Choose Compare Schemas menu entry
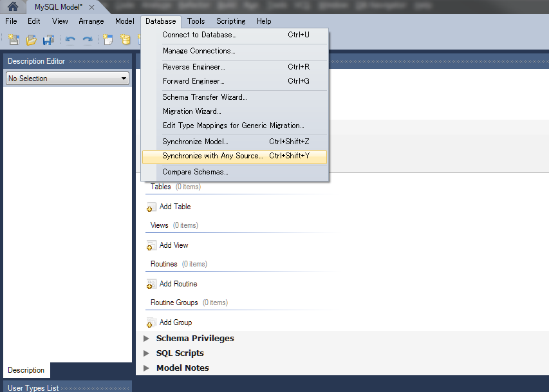This screenshot has height=392, width=549. 234,172
